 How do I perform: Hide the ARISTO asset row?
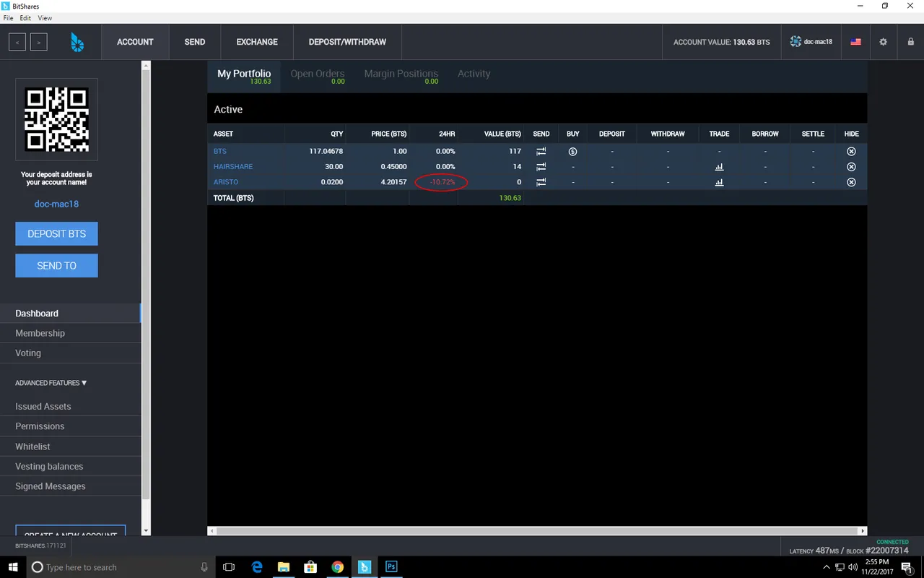(x=851, y=182)
